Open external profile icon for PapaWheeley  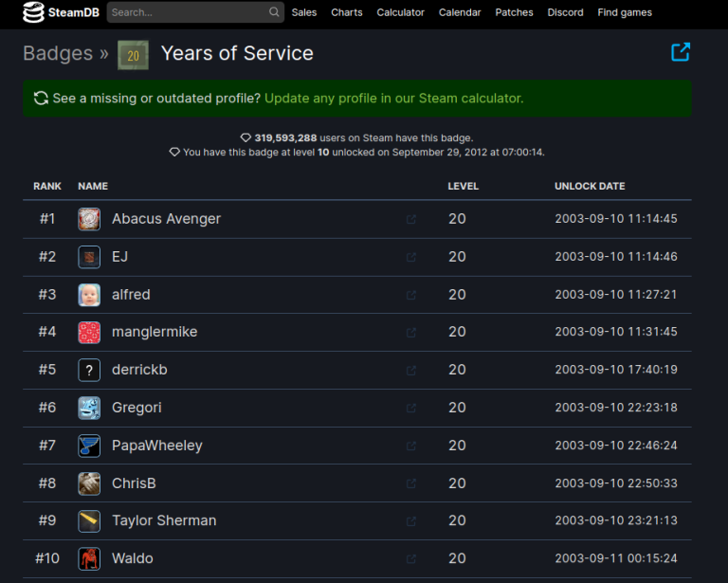click(410, 446)
